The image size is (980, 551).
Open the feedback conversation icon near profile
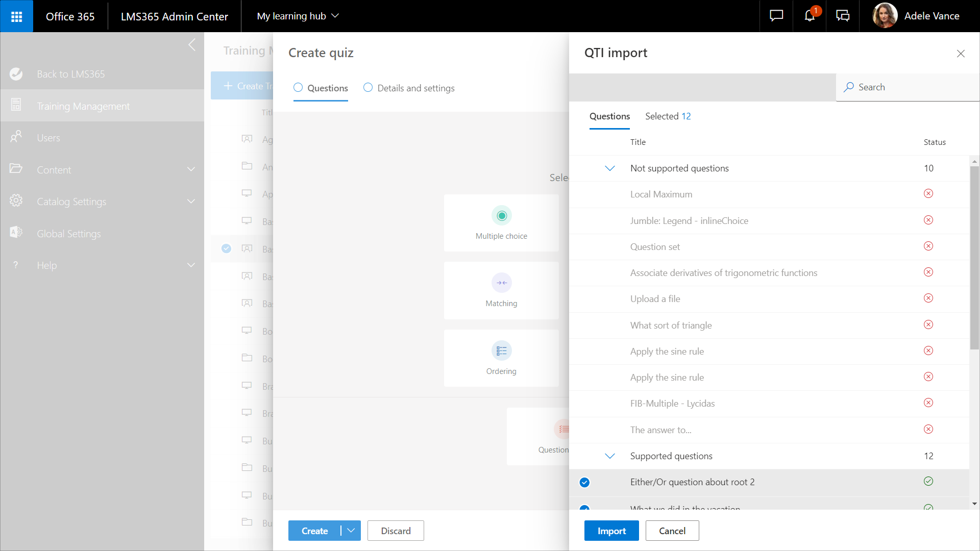(x=843, y=16)
